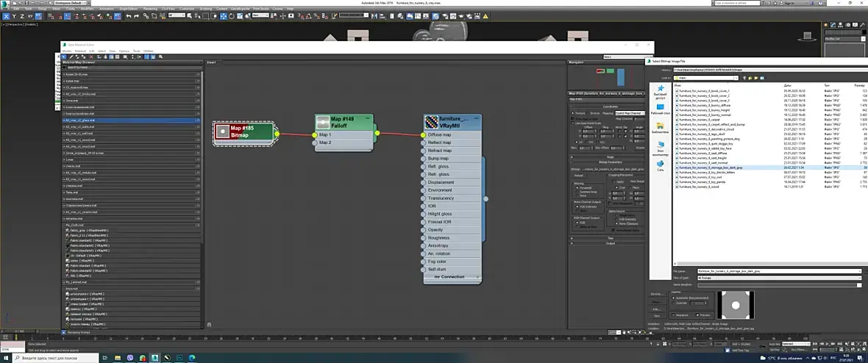Expand the Output rollout

(610, 244)
